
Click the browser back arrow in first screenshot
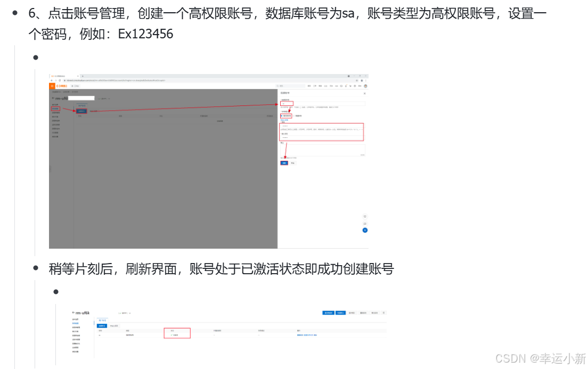52,80
